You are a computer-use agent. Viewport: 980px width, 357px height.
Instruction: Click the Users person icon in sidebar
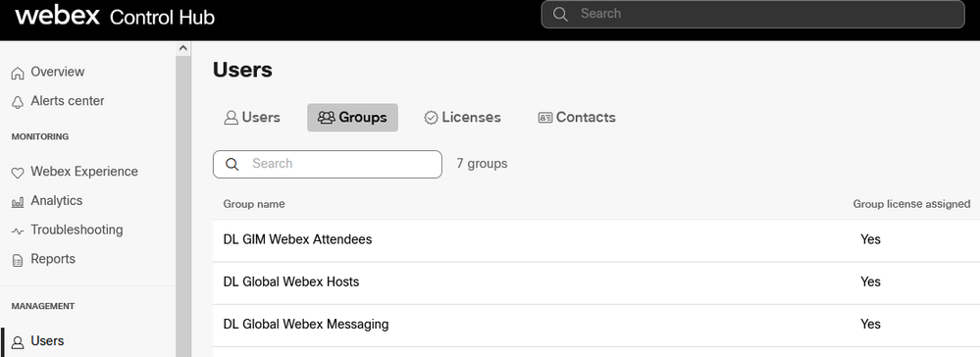[x=18, y=342]
